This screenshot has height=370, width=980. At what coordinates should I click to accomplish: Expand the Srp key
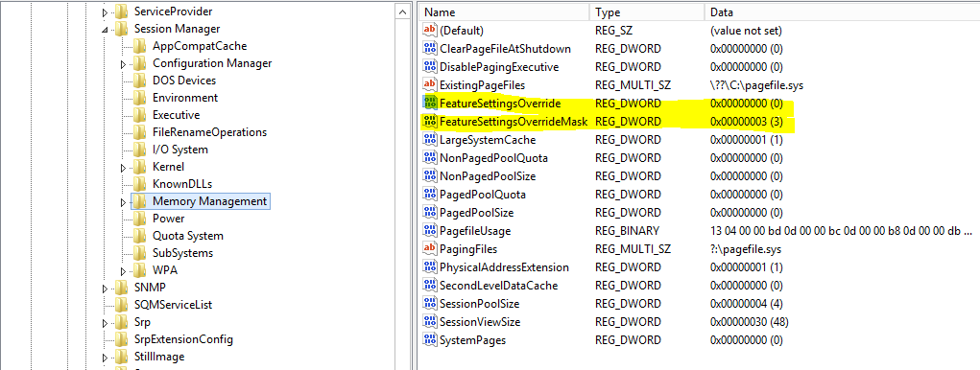[x=105, y=323]
